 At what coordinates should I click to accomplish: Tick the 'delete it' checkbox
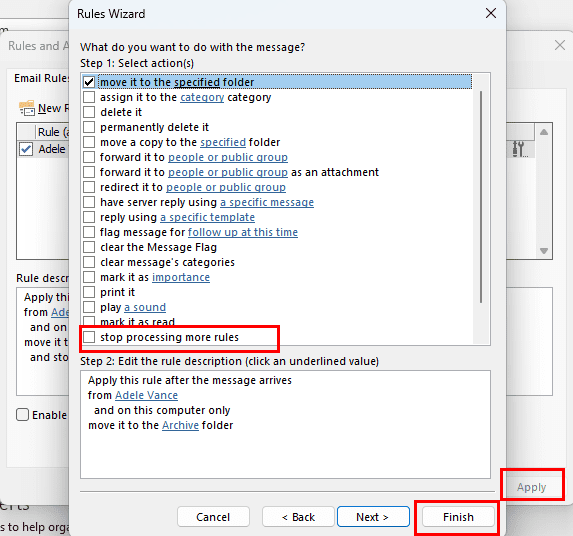click(89, 112)
